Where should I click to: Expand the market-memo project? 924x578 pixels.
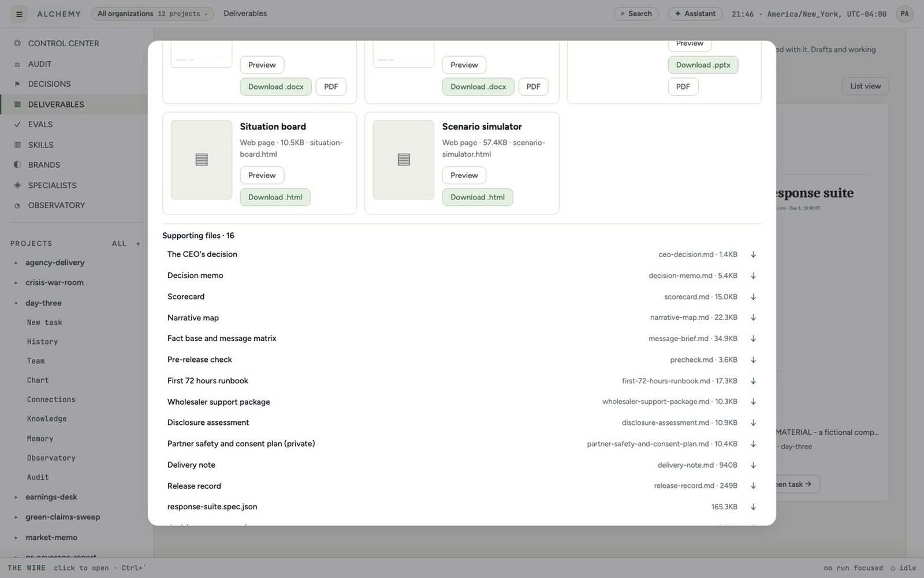click(x=16, y=538)
